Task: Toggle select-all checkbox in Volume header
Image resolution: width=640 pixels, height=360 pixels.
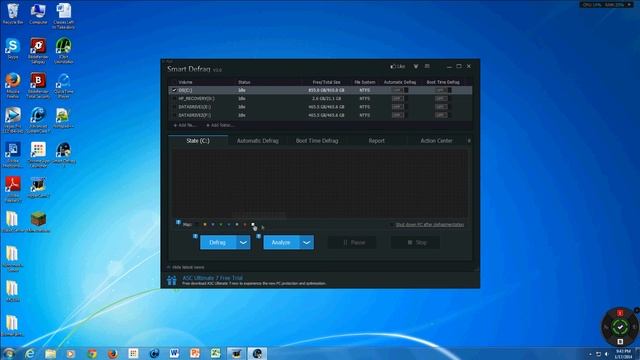Action: (x=174, y=82)
